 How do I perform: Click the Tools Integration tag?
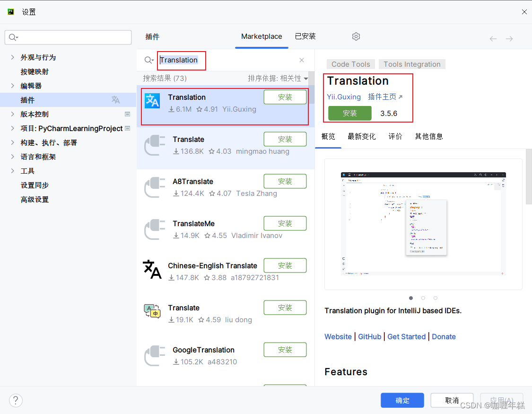click(412, 64)
